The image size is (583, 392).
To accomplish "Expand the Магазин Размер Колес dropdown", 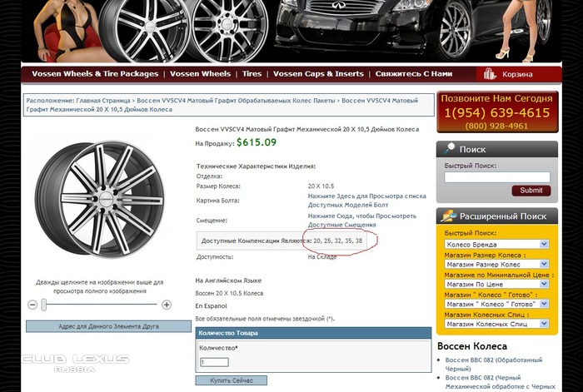I will point(496,265).
